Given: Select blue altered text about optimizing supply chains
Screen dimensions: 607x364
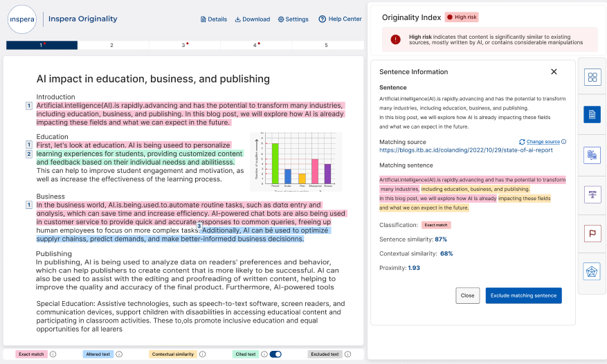Looking at the screenshot, I should click(184, 235).
